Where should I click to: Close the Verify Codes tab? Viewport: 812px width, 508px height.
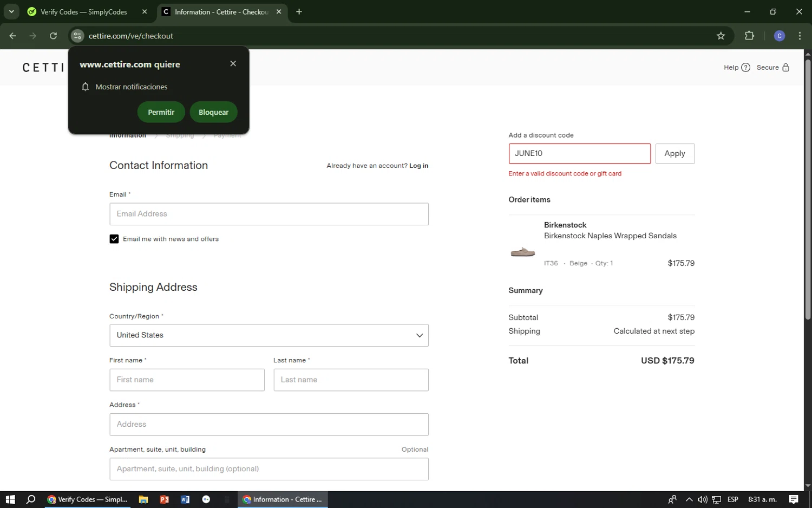[145, 11]
